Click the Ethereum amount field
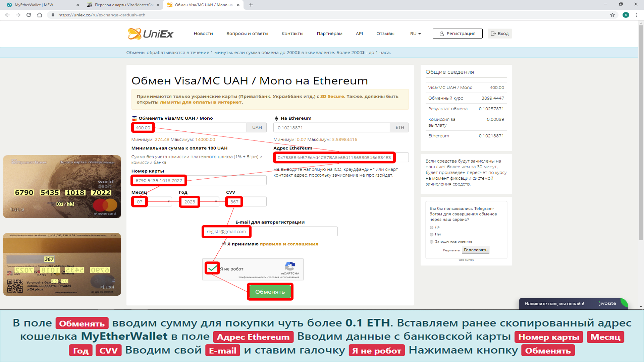 coord(332,128)
